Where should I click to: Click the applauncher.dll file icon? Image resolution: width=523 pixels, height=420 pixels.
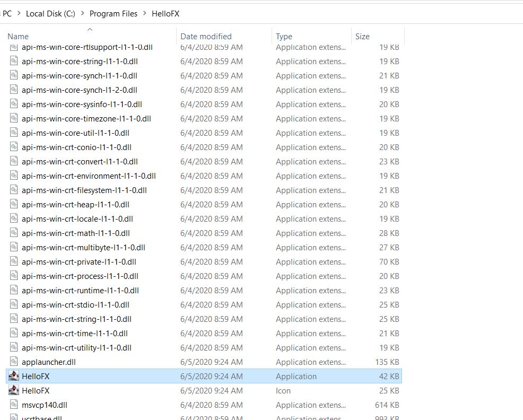coord(14,362)
